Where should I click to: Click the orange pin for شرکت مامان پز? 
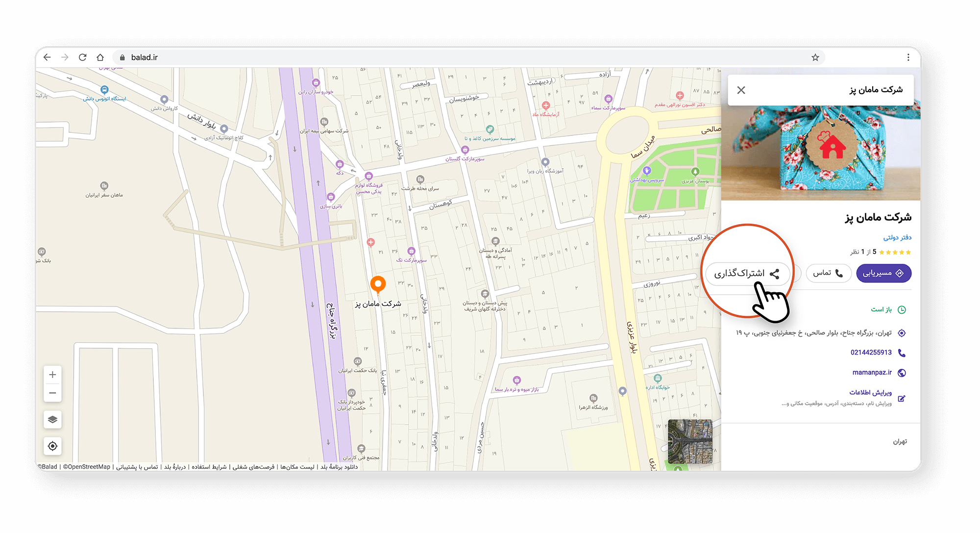point(378,283)
